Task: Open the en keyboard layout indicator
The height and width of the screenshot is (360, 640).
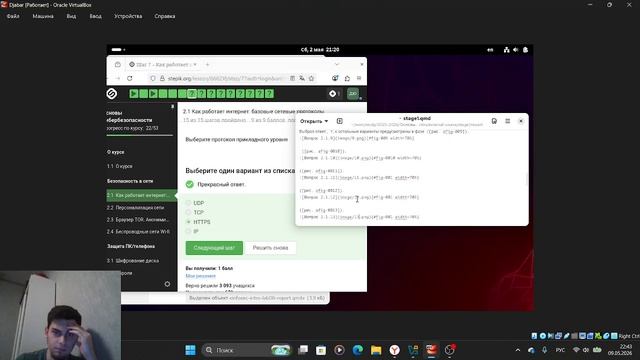Action: (x=490, y=50)
